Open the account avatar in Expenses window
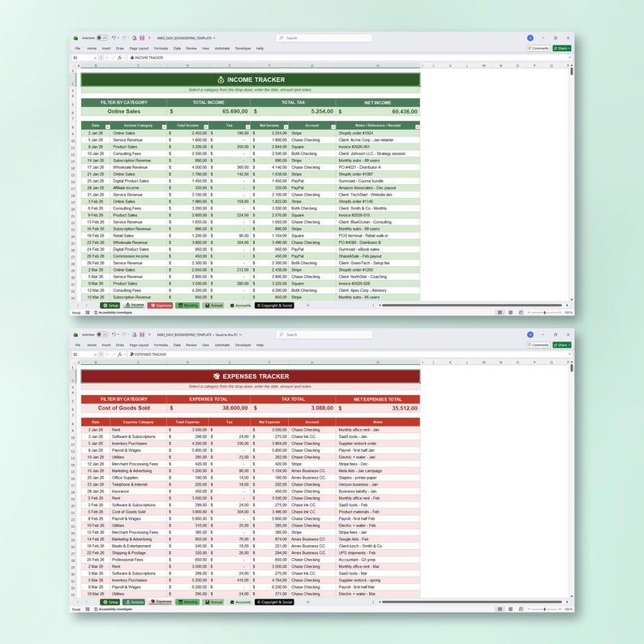 (x=530, y=335)
